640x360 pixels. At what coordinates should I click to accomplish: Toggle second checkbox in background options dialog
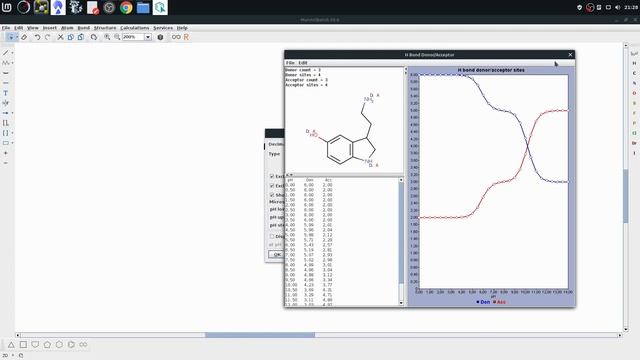272,186
